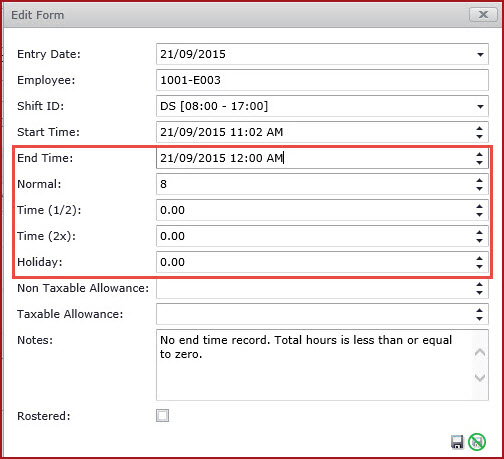504x459 pixels.
Task: Tick the Rostered checkbox
Action: pyautogui.click(x=162, y=416)
